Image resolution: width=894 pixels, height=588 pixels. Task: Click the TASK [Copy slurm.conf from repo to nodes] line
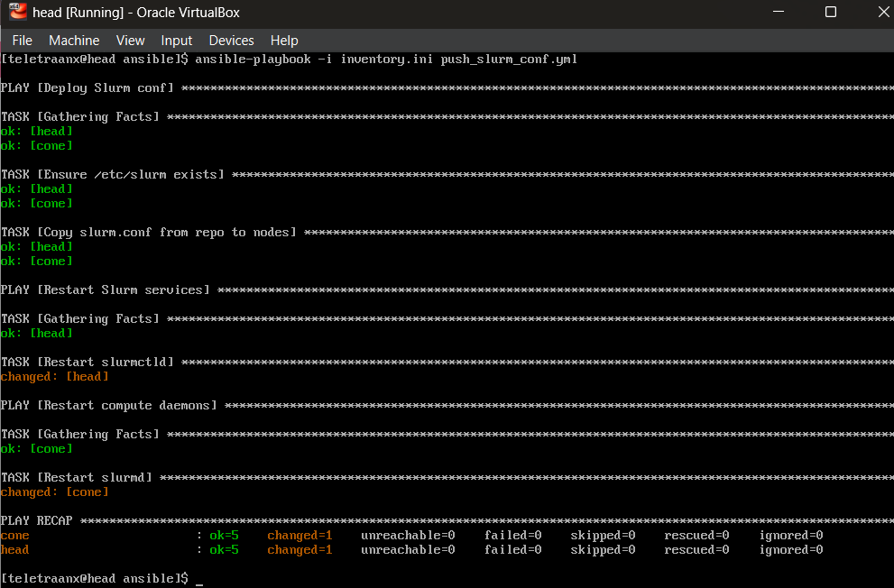coord(149,233)
